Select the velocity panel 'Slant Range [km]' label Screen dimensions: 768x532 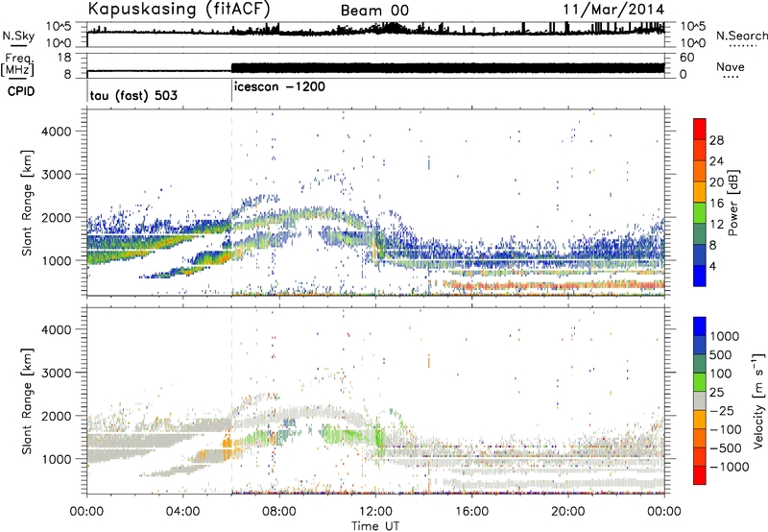[27, 400]
